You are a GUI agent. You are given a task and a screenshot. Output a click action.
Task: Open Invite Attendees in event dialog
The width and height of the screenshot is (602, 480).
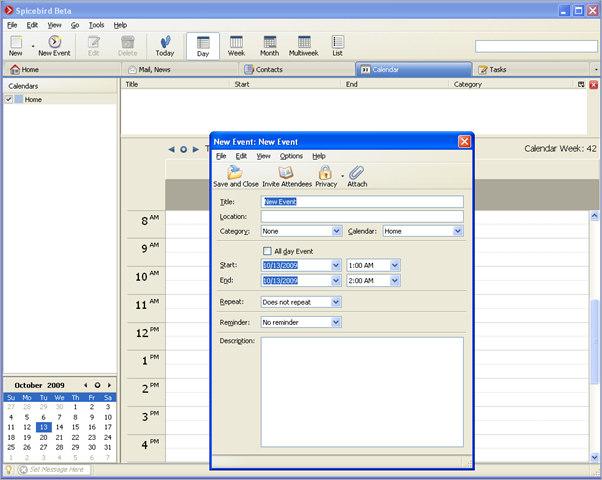point(285,173)
